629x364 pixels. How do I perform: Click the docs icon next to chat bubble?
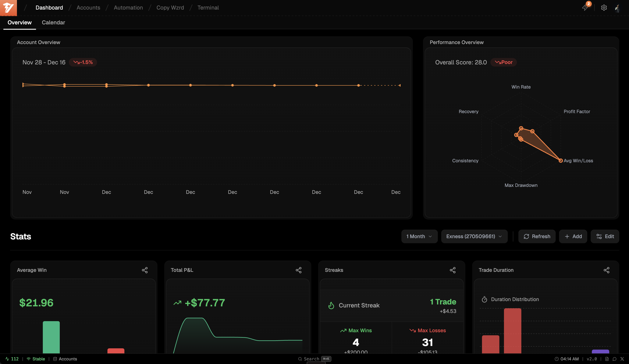tap(607, 359)
